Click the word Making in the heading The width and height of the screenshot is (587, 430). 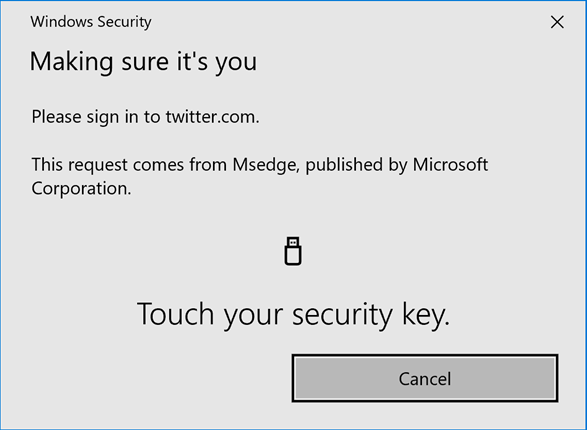[72, 62]
